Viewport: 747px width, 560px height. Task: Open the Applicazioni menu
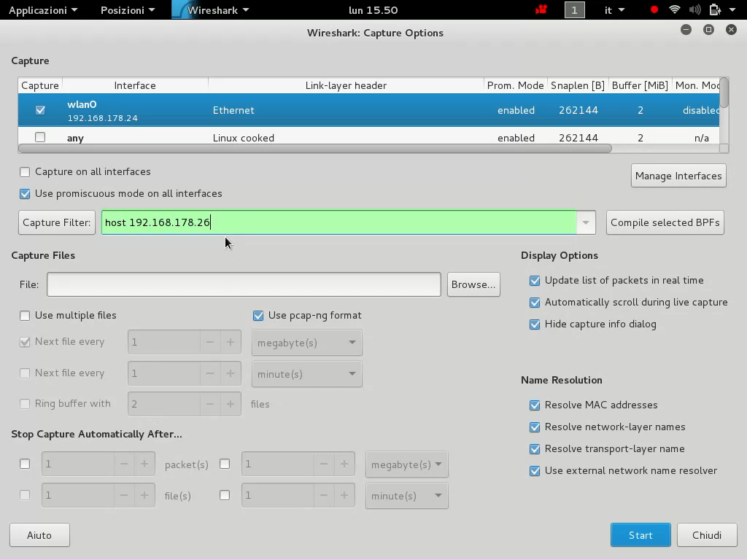43,10
